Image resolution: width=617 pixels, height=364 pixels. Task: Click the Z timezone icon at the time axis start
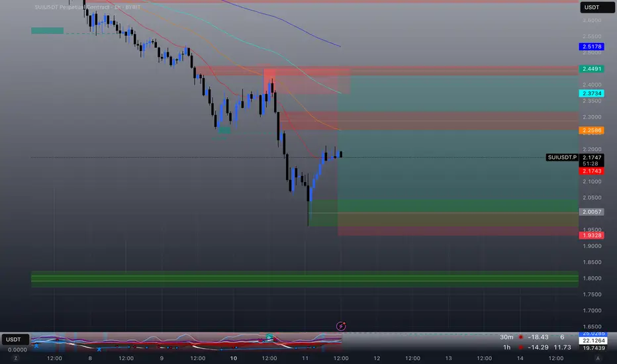tap(16, 358)
